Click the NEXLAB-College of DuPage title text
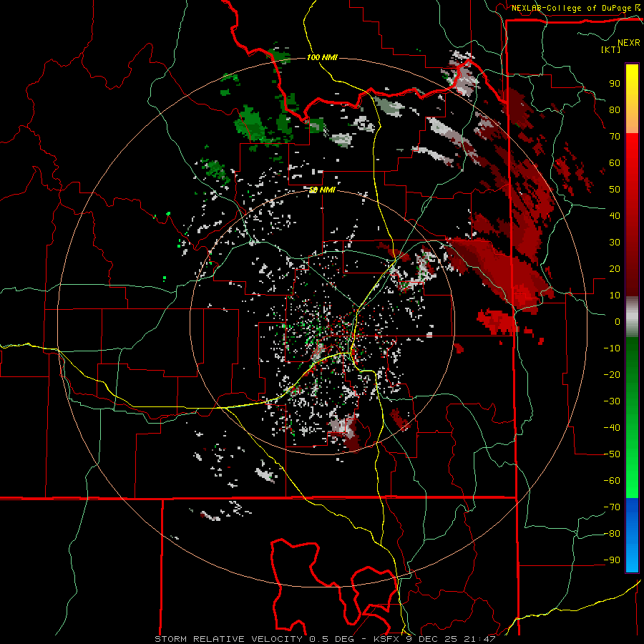 (x=572, y=8)
